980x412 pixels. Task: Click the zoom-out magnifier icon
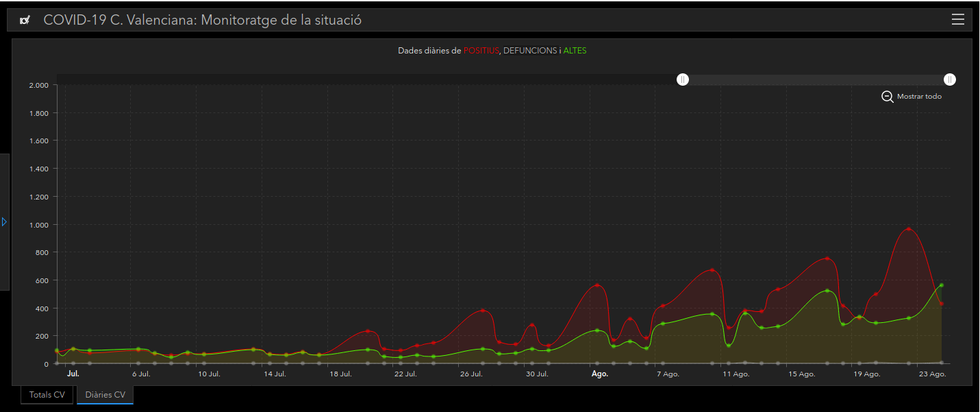(x=887, y=97)
